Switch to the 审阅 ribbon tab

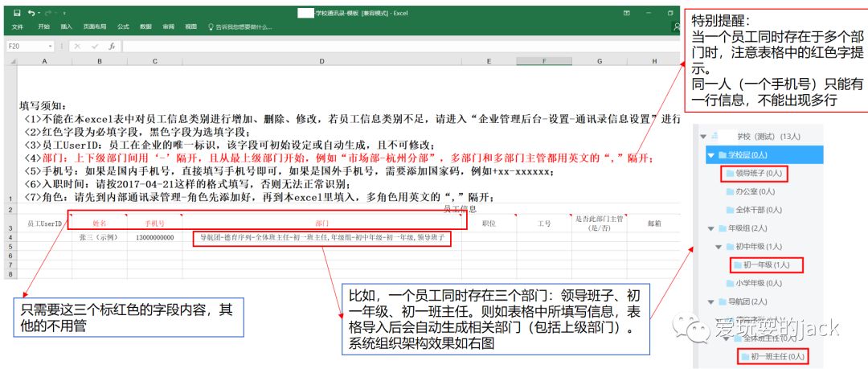click(x=168, y=27)
